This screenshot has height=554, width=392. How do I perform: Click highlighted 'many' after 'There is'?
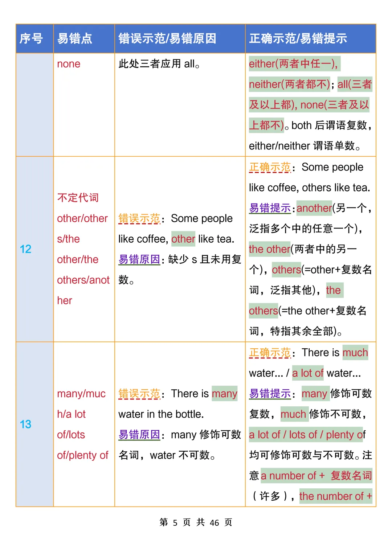225,394
